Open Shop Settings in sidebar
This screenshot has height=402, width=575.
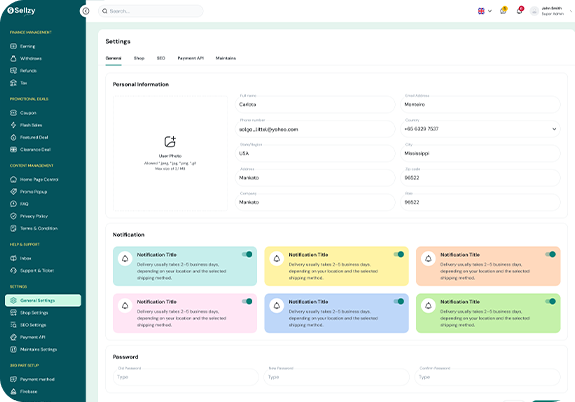coord(29,313)
